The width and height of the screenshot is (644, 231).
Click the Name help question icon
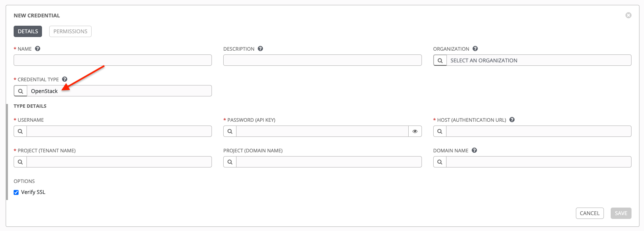click(37, 49)
